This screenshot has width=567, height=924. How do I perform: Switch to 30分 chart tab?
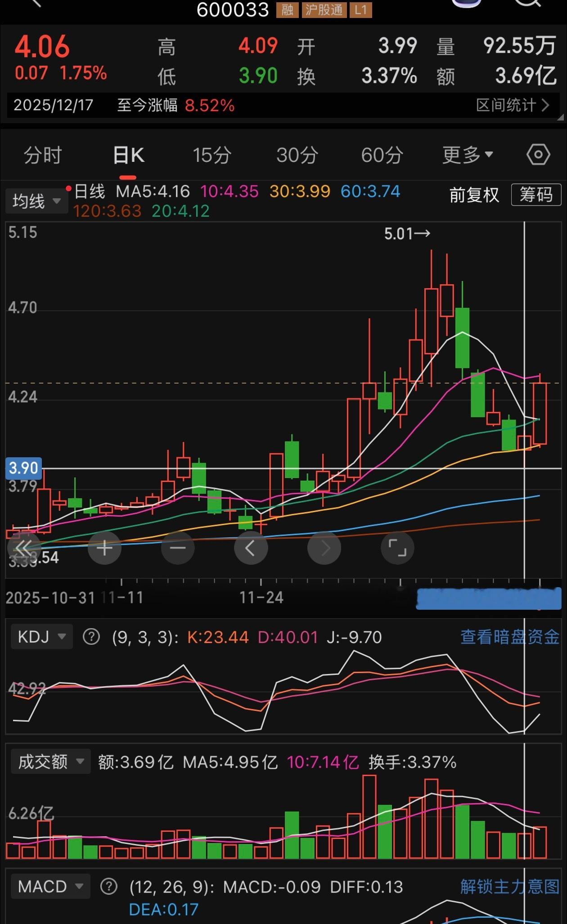297,156
